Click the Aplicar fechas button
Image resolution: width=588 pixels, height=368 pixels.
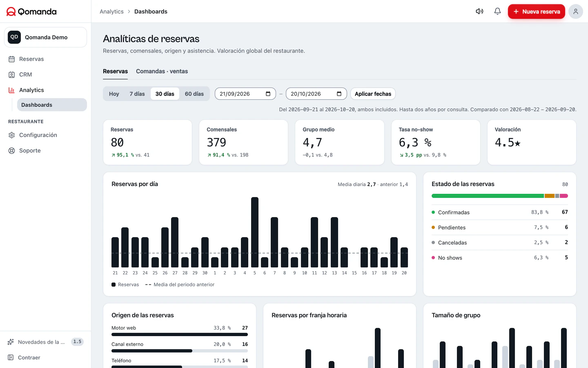373,94
